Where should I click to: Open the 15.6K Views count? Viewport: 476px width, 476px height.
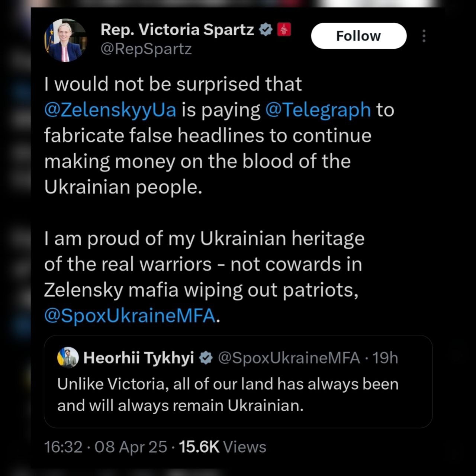tap(222, 447)
